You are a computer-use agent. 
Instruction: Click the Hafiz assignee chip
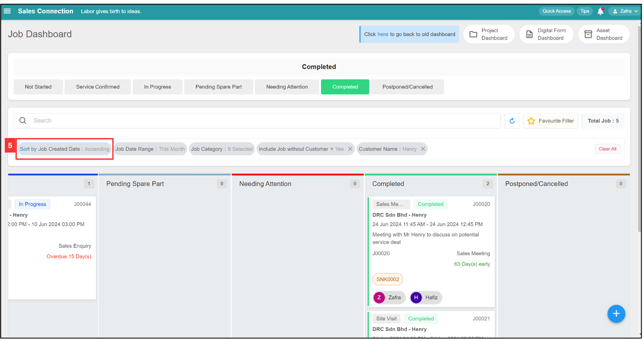click(426, 297)
